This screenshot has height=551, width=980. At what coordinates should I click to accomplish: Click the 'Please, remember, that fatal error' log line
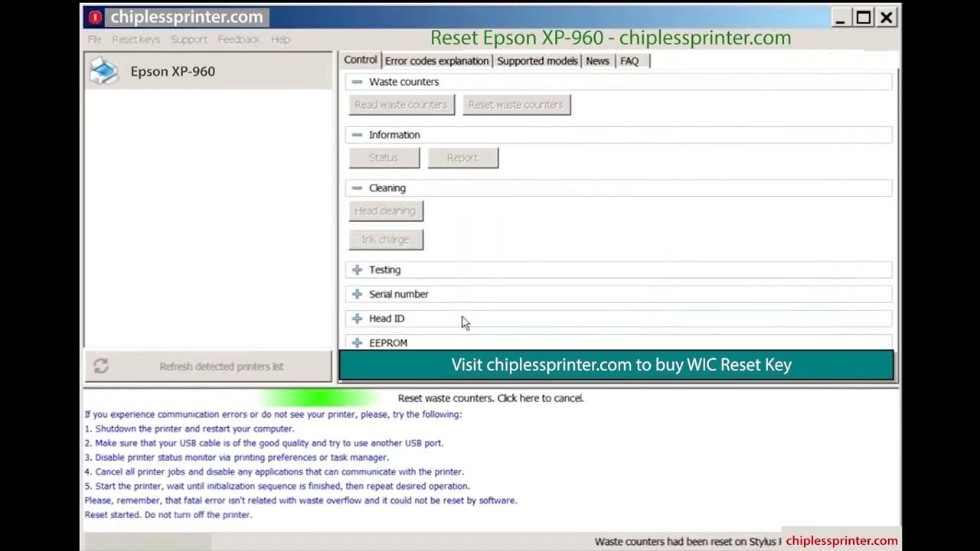301,500
